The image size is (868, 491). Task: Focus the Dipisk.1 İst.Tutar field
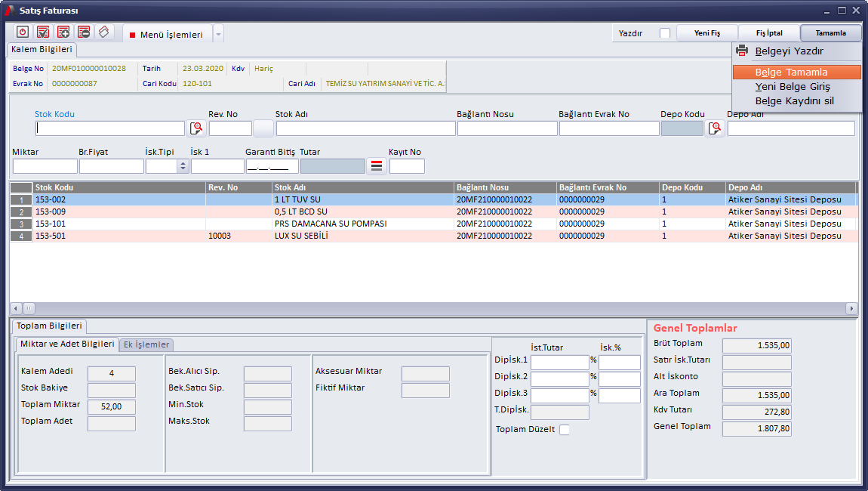(559, 363)
